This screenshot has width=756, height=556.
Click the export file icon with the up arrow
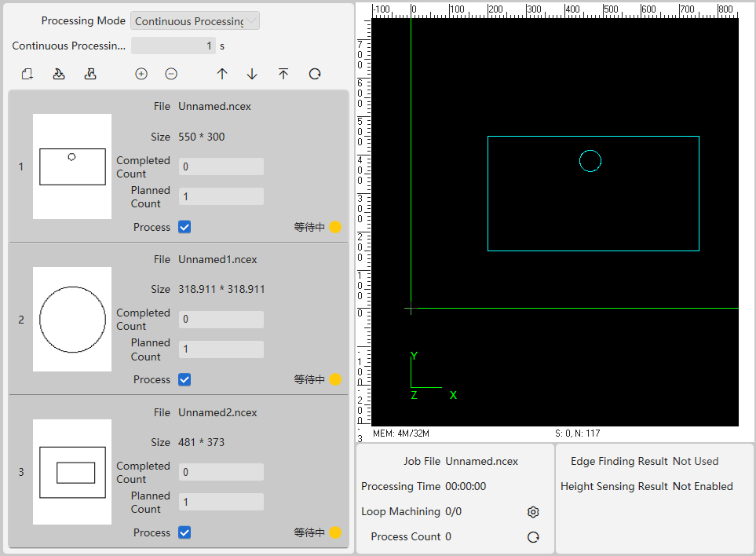(x=90, y=74)
